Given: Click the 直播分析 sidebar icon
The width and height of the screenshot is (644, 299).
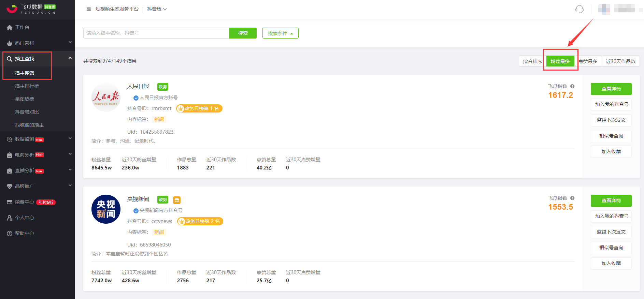Looking at the screenshot, I should (x=10, y=171).
